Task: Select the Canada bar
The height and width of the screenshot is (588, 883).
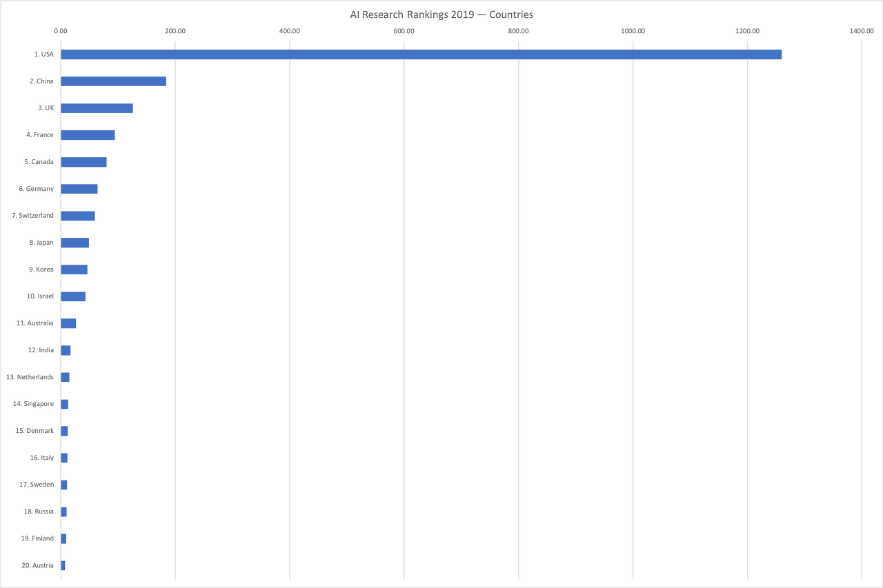Action: (x=83, y=162)
